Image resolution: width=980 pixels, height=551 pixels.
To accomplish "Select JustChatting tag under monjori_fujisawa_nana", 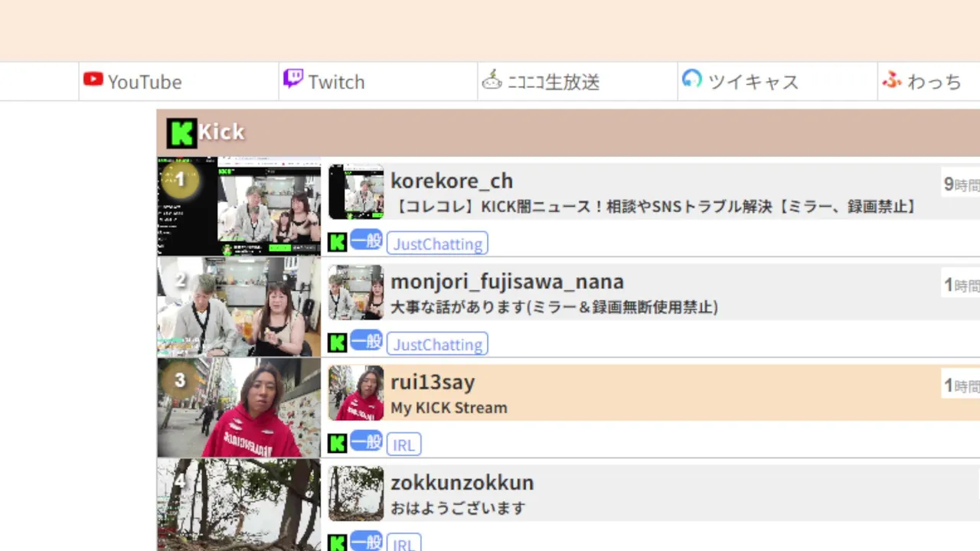I will [437, 344].
